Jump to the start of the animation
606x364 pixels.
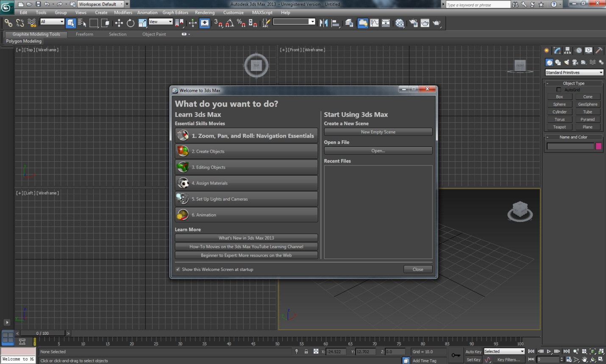[531, 351]
